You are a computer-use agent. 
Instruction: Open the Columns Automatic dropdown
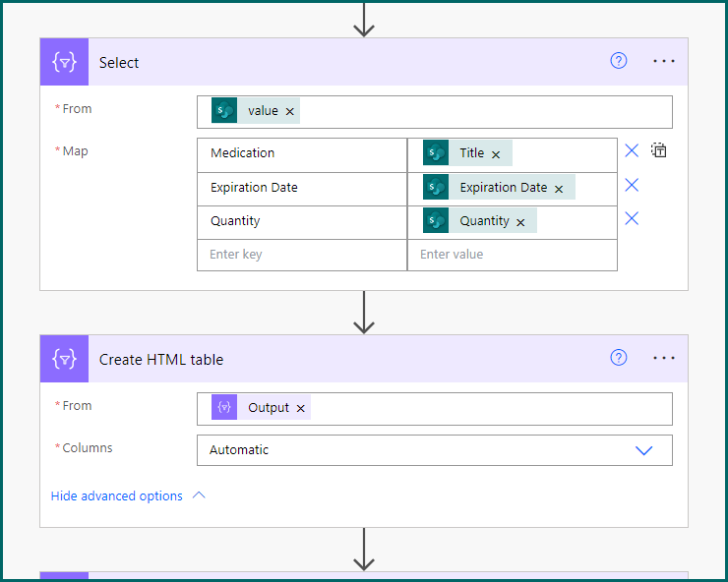(x=643, y=450)
